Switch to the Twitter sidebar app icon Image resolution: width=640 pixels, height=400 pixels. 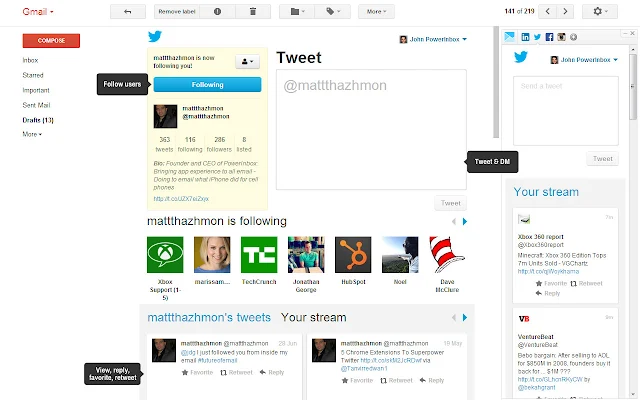(x=537, y=37)
